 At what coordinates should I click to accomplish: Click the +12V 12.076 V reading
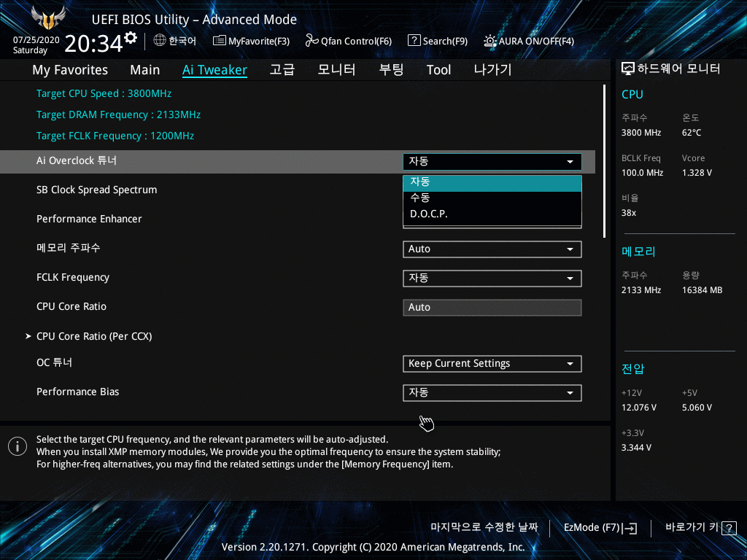click(639, 408)
